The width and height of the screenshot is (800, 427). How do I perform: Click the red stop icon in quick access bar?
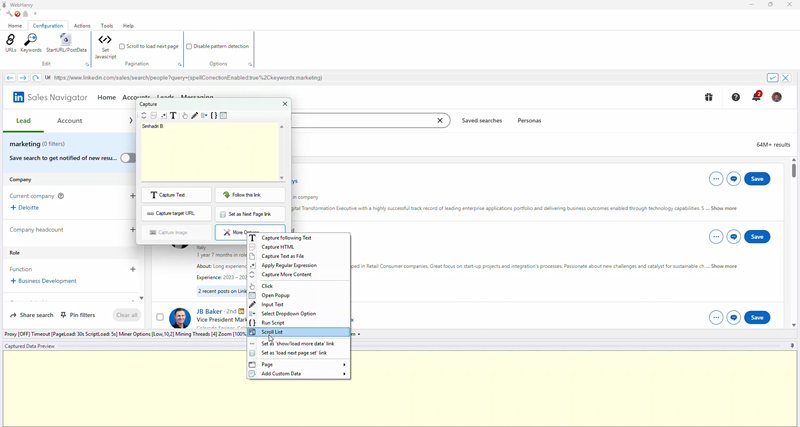click(17, 14)
